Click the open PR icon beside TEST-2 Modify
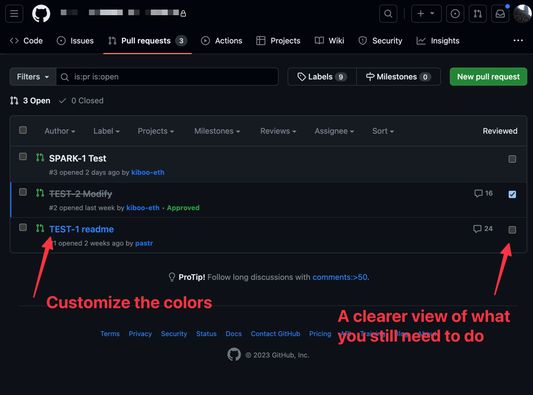The height and width of the screenshot is (395, 533). tap(40, 193)
